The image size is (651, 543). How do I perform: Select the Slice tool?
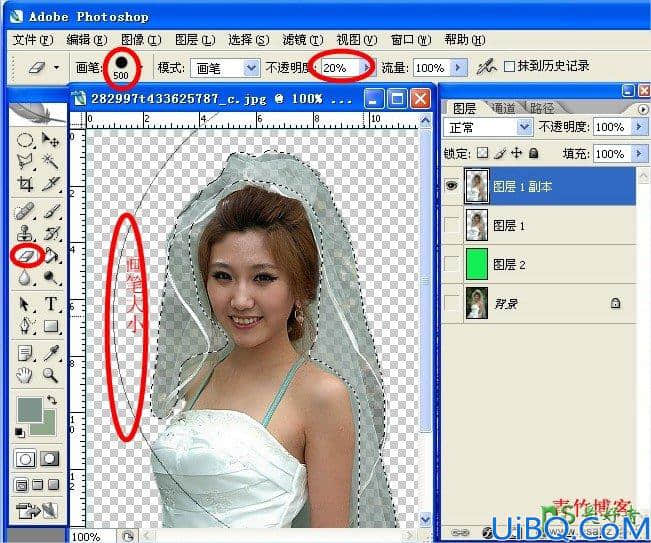[51, 183]
